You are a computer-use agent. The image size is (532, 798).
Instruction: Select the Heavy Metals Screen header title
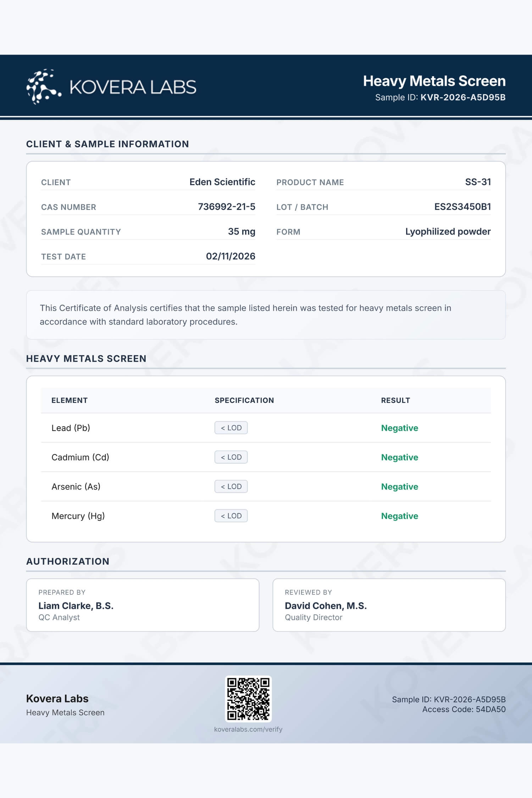point(434,81)
